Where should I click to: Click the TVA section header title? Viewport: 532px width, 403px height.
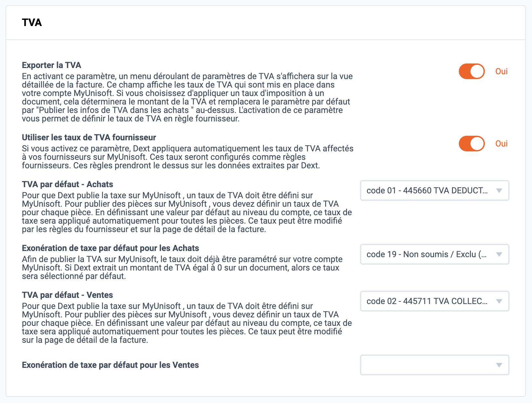(x=32, y=22)
